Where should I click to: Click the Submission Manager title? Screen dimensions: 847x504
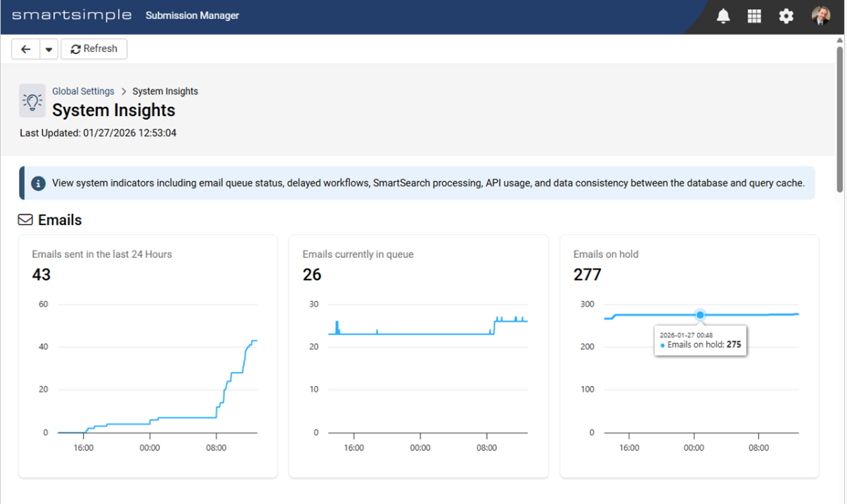pyautogui.click(x=193, y=15)
